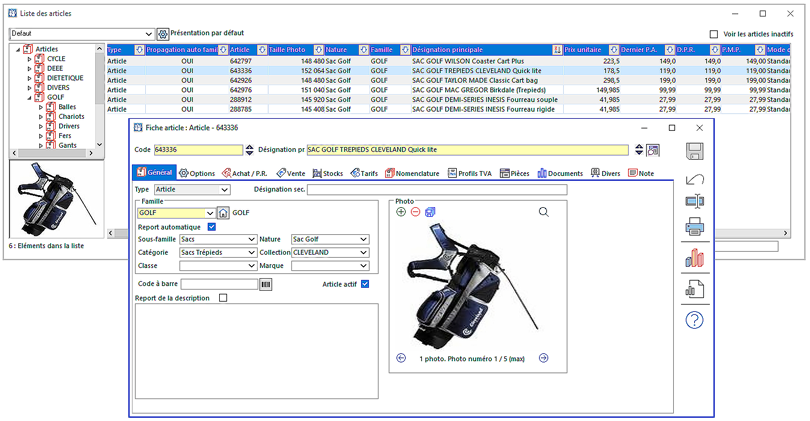The width and height of the screenshot is (810, 421).
Task: Click the help question mark icon
Action: [695, 320]
